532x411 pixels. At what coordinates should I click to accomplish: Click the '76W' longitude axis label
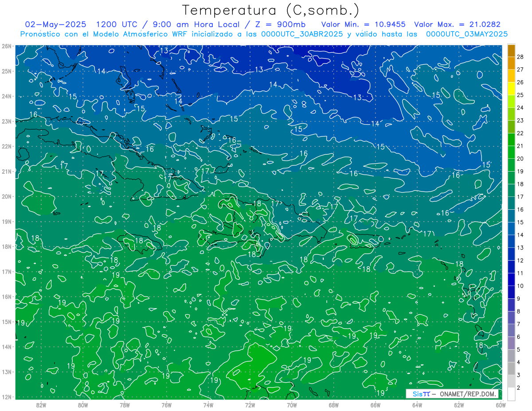[166, 404]
